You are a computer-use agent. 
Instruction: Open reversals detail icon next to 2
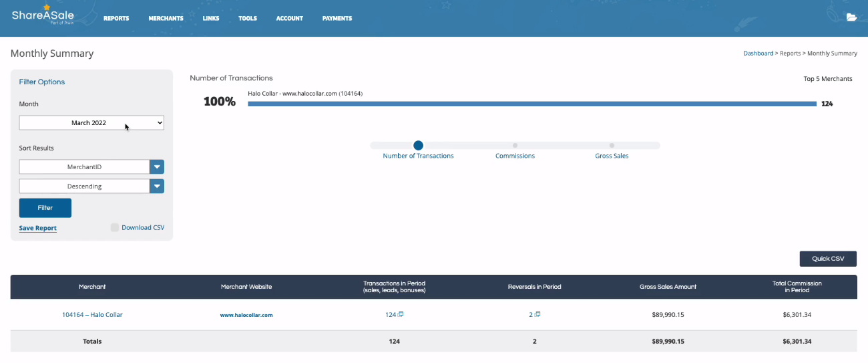tap(537, 314)
